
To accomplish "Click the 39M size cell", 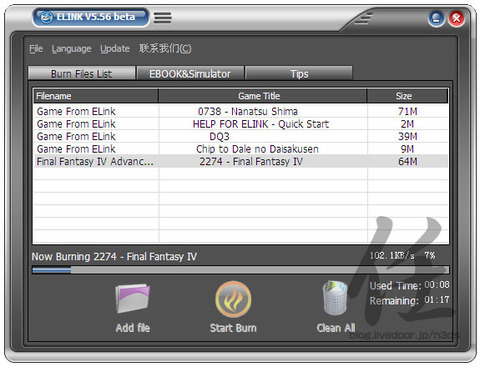I will coord(408,136).
